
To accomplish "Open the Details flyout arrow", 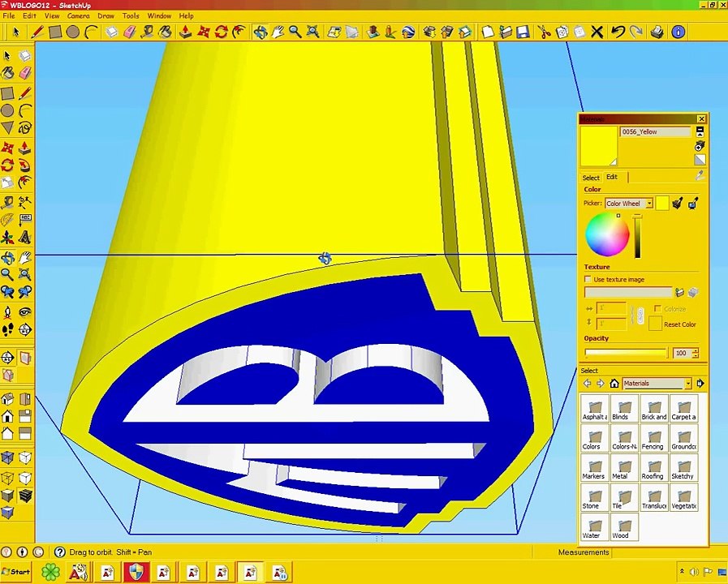I will pos(700,383).
